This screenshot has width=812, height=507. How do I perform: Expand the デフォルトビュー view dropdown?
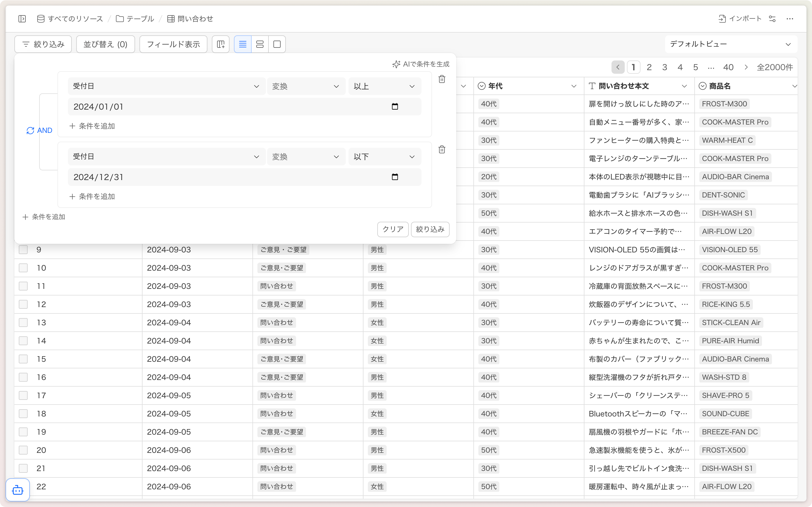(x=731, y=44)
